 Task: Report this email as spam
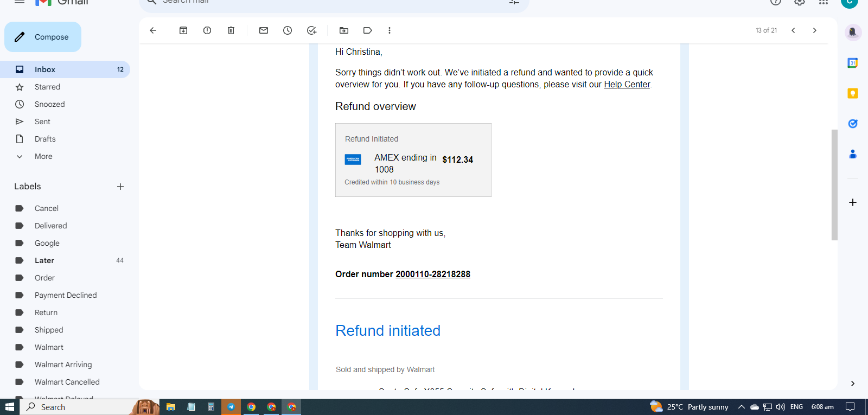coord(207,30)
